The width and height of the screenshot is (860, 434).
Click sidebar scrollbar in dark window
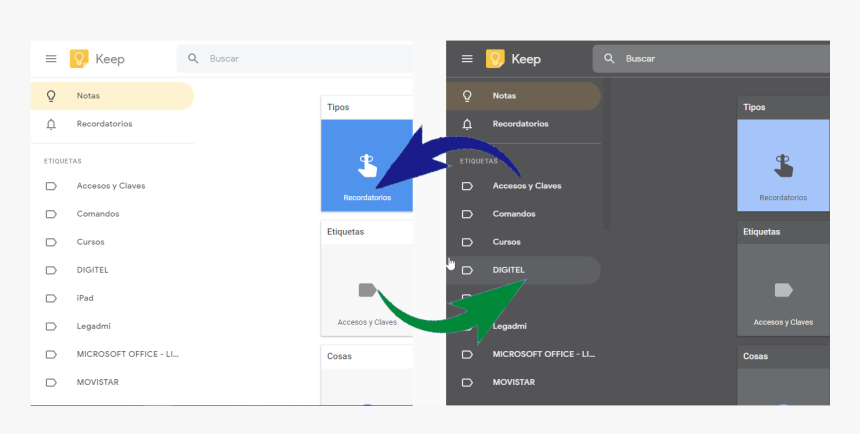(607, 154)
